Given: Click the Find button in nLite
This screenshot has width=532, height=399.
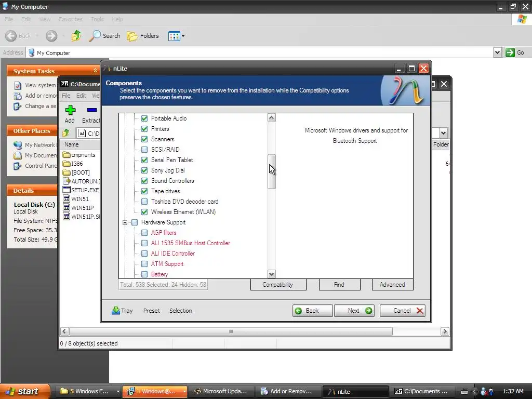Looking at the screenshot, I should click(339, 285).
